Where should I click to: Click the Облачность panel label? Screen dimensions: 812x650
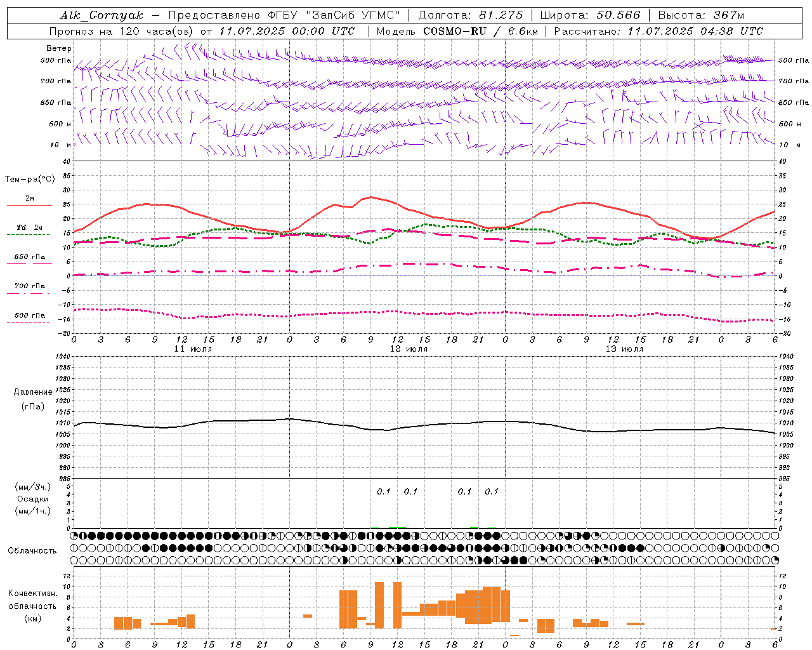[x=32, y=551]
